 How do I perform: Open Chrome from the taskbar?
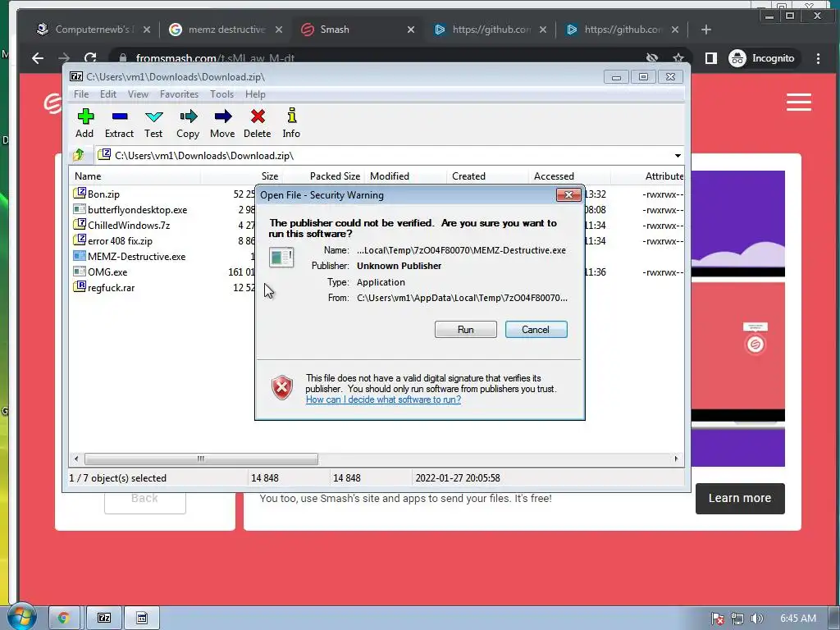tap(64, 619)
